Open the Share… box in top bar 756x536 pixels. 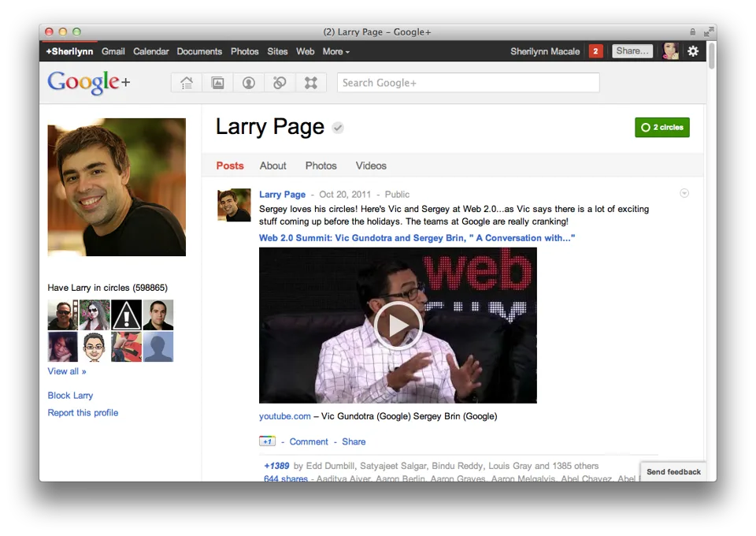coord(632,51)
